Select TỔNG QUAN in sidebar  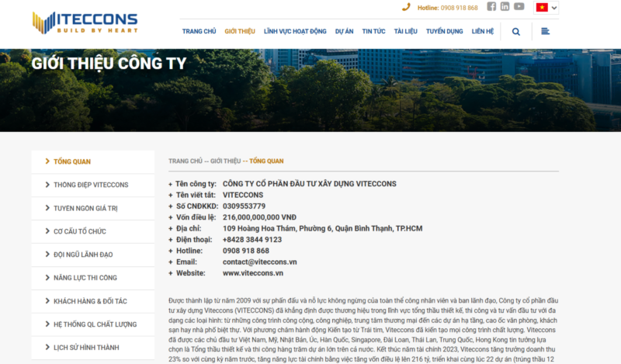click(x=93, y=161)
